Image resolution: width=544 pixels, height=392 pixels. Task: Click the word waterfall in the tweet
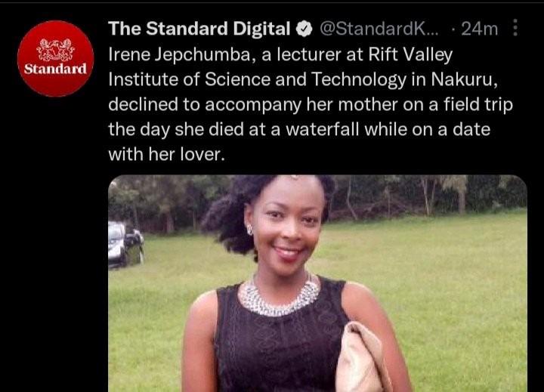[x=322, y=129]
